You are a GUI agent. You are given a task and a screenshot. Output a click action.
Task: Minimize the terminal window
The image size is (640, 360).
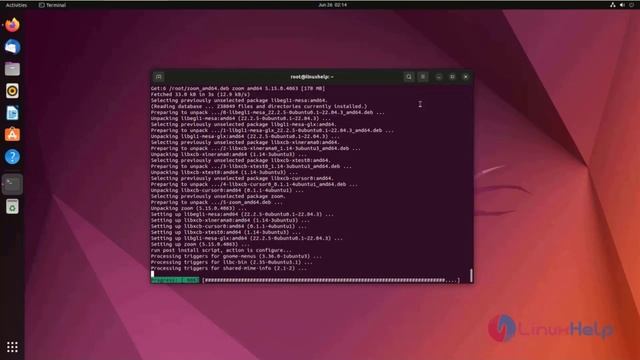coord(438,77)
